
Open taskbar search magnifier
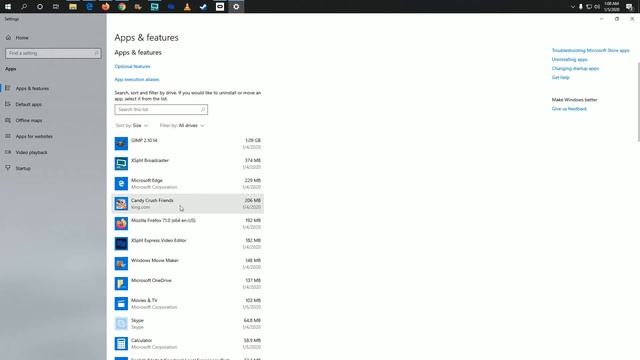[24, 7]
